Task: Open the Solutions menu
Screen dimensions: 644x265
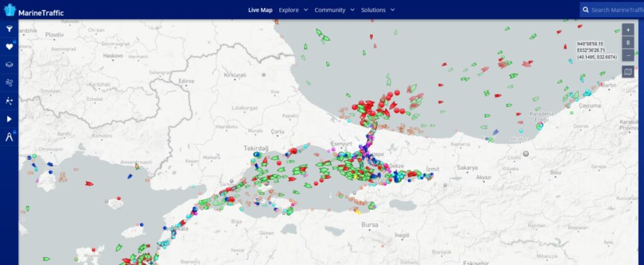Action: (374, 10)
